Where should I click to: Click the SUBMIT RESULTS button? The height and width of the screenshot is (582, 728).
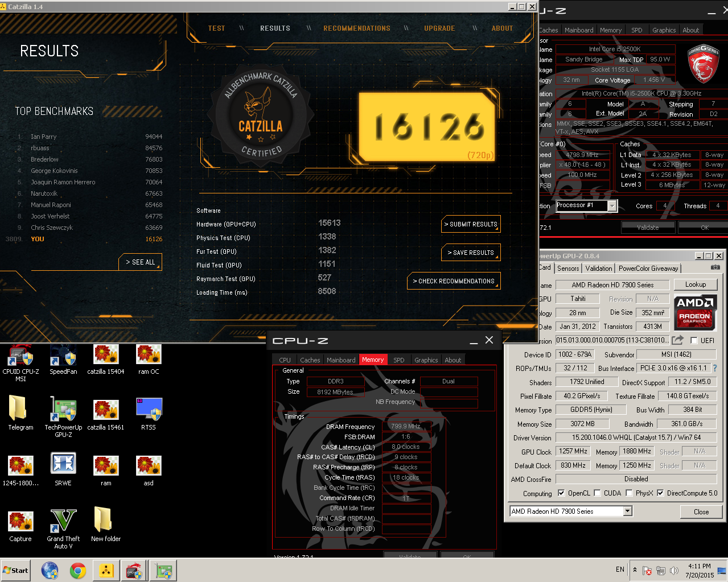point(471,224)
